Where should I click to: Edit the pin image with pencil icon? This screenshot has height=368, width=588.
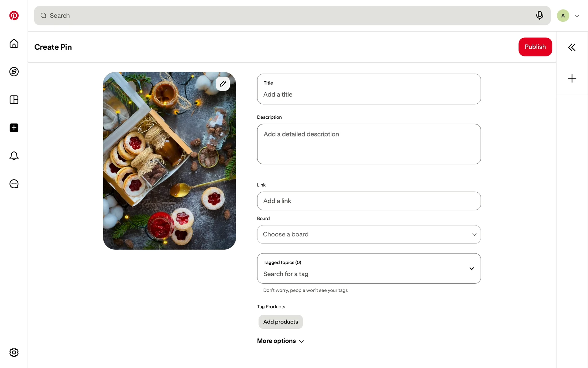coord(223,83)
